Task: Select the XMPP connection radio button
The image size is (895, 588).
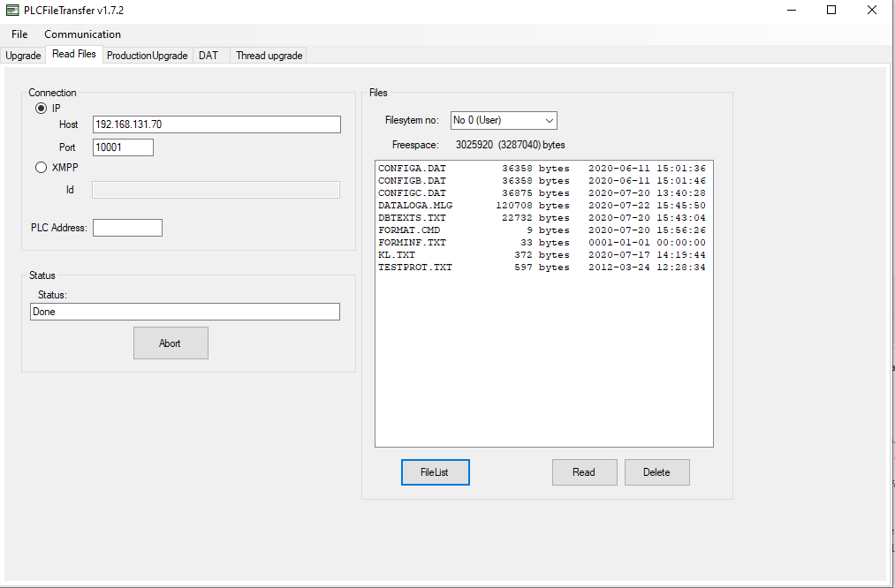Action: (42, 167)
